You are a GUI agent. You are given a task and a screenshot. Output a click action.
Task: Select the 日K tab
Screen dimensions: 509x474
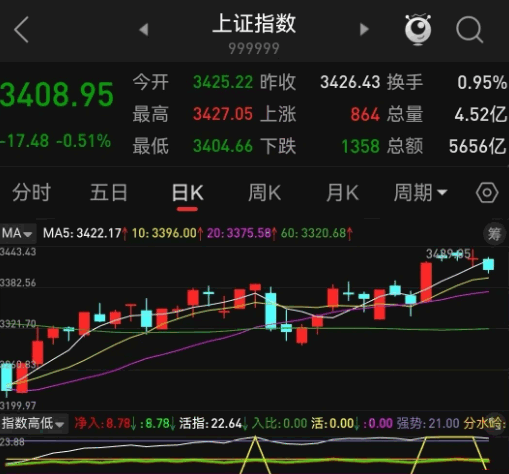pyautogui.click(x=187, y=193)
